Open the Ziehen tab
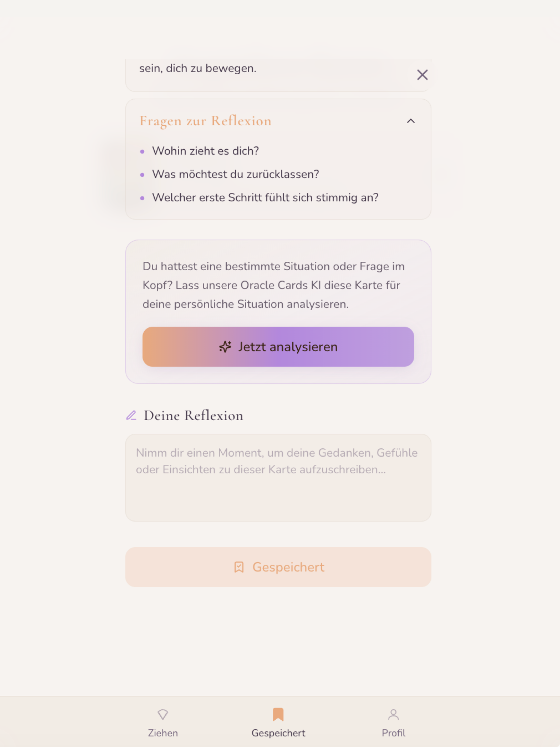560x747 pixels. coord(163,723)
